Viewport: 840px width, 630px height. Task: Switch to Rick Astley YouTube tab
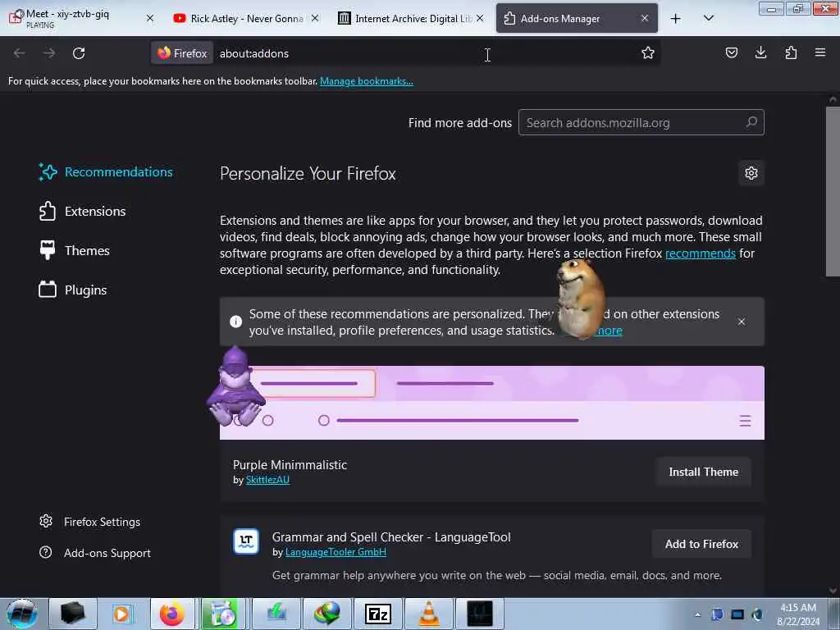(x=246, y=18)
